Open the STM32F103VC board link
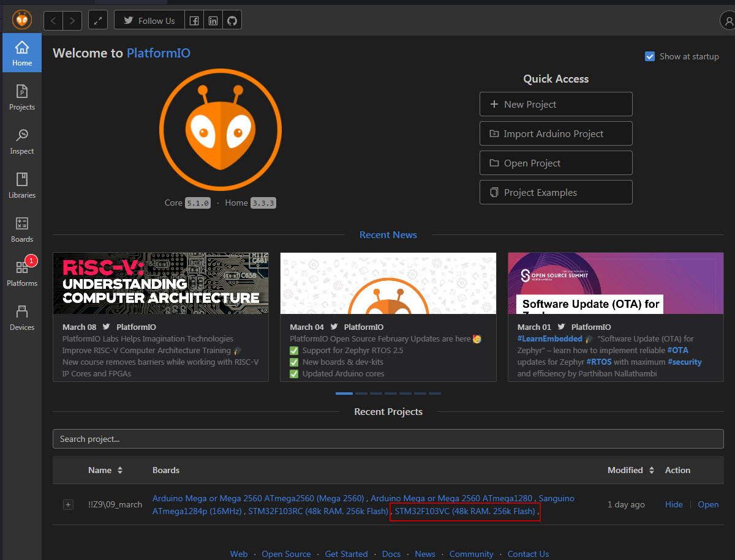Image resolution: width=735 pixels, height=560 pixels. pos(465,511)
